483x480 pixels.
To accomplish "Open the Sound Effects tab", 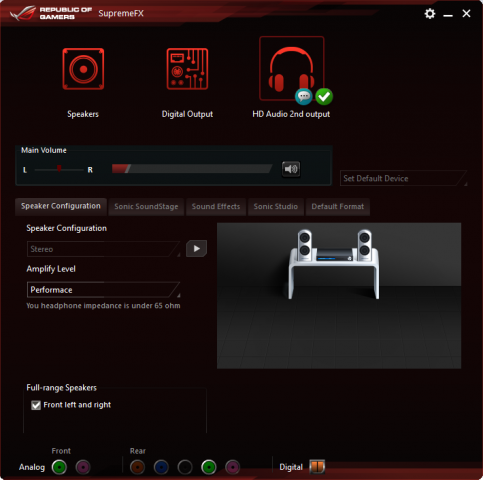I will tap(216, 207).
